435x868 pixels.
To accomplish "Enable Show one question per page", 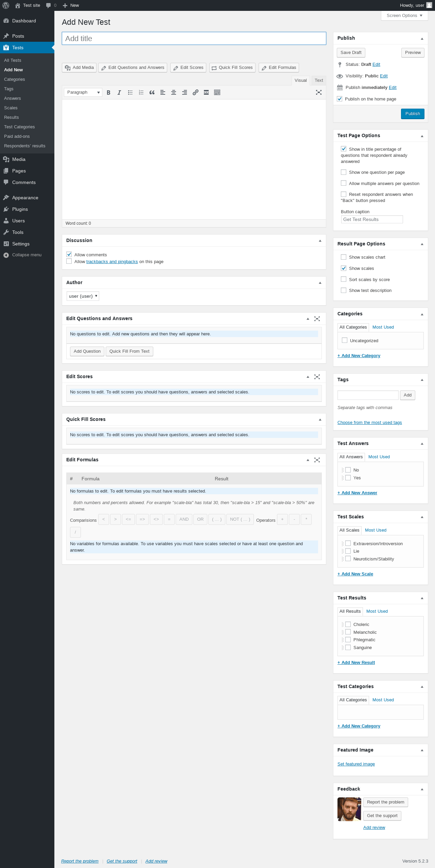I will click(344, 172).
